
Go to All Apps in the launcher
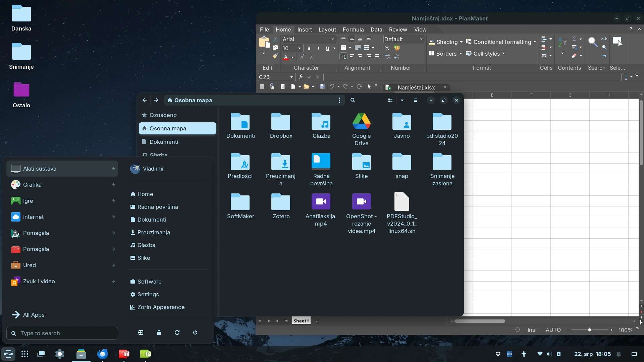coord(33,315)
